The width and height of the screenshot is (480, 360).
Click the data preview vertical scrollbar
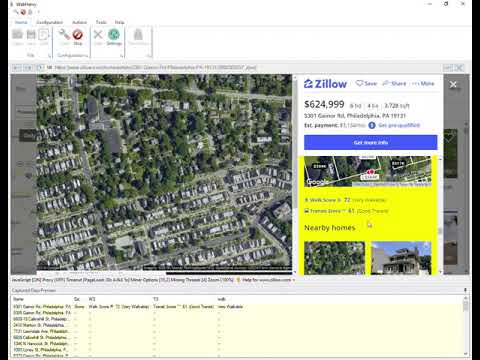tap(466, 326)
